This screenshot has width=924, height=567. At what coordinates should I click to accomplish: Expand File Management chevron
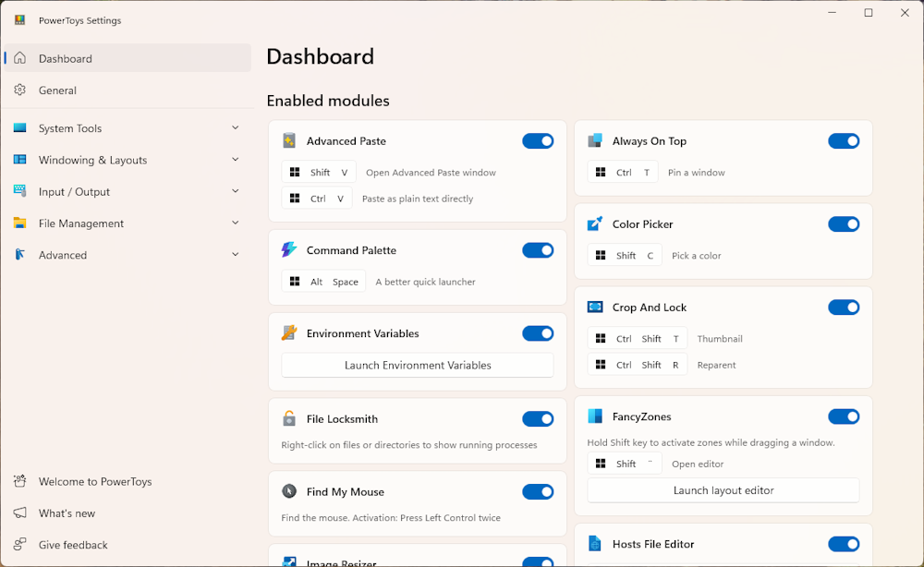click(235, 223)
